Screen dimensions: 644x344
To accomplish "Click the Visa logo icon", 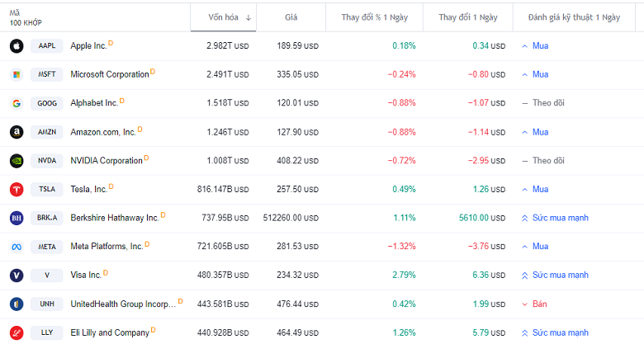I will pos(16,276).
